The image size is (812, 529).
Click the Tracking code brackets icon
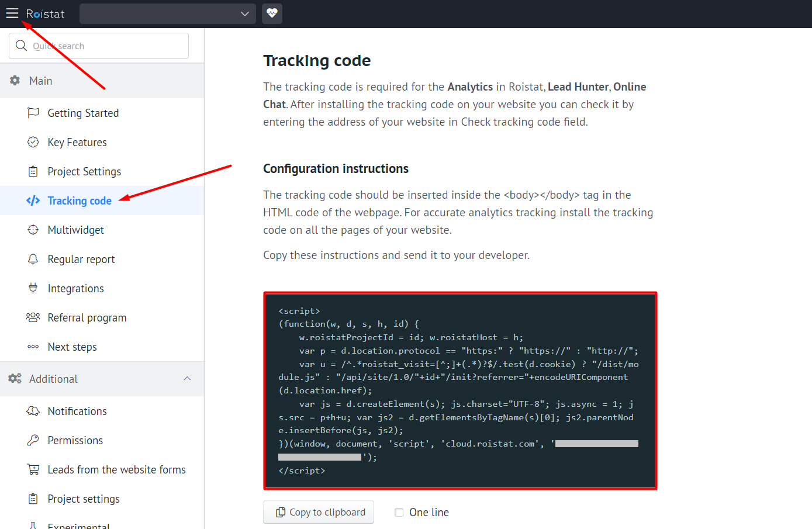pos(33,200)
